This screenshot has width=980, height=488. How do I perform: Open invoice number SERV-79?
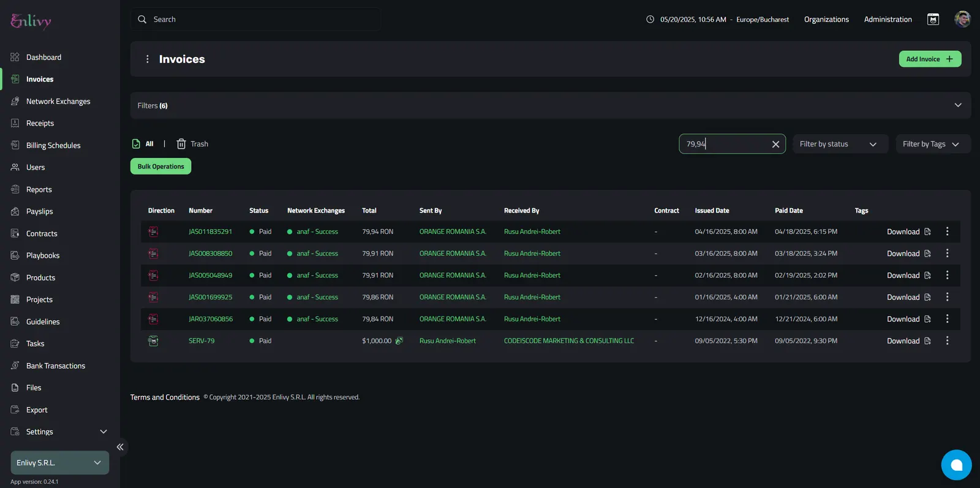point(202,340)
